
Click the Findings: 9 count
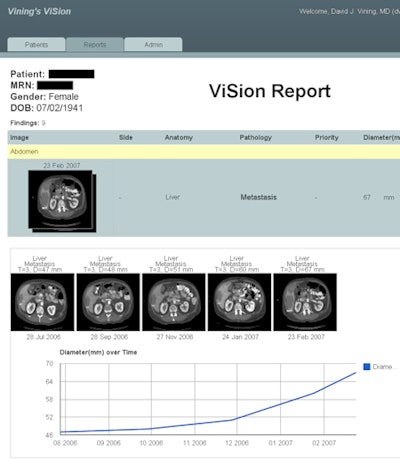click(x=28, y=123)
